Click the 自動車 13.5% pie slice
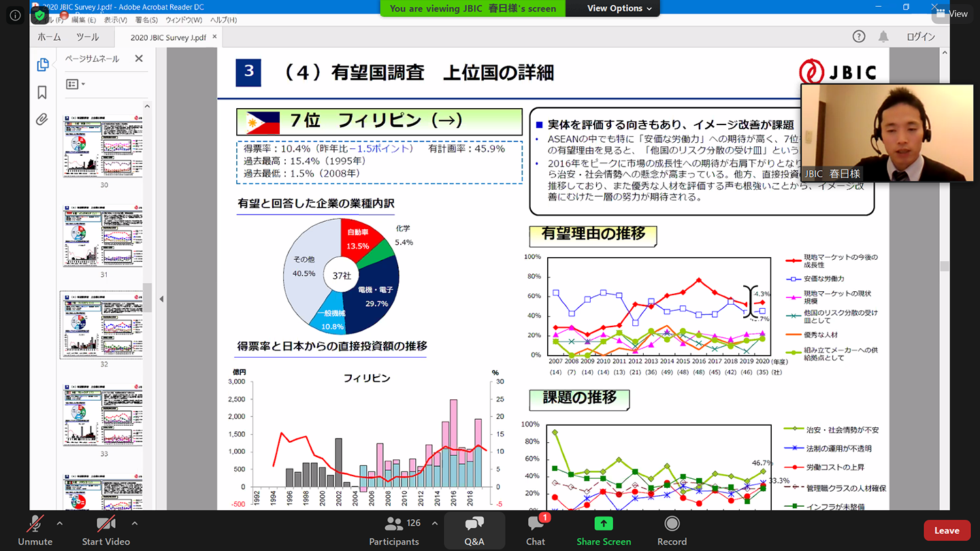Screen dimensions: 980x551 pyautogui.click(x=357, y=239)
